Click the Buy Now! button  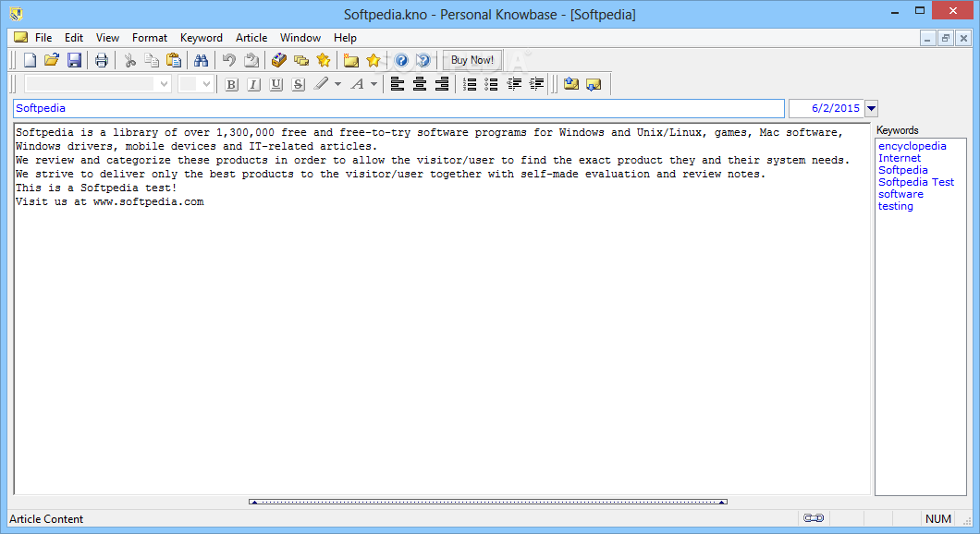pyautogui.click(x=472, y=60)
